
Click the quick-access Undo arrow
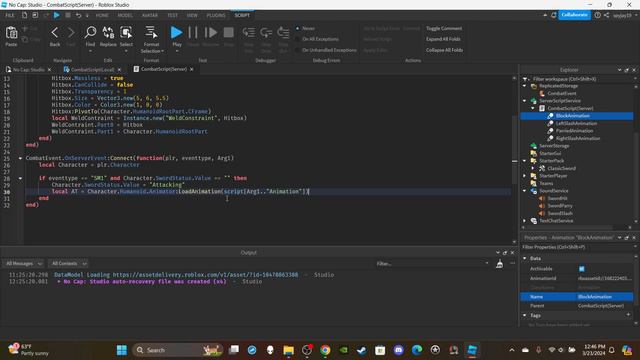pyautogui.click(x=78, y=15)
